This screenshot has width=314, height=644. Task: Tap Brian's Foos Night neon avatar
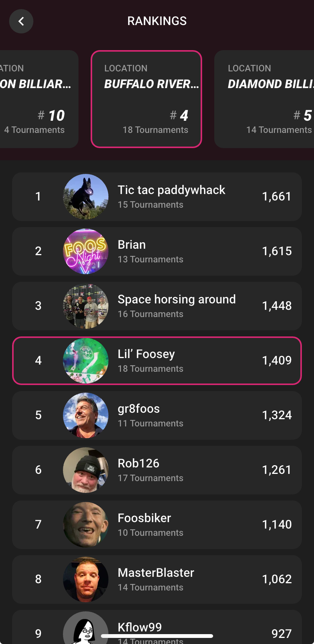point(86,251)
